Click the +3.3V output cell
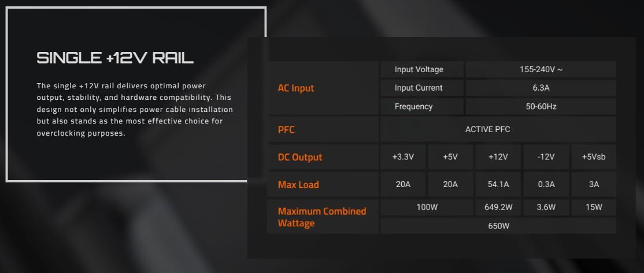Image resolution: width=644 pixels, height=273 pixels. click(x=403, y=157)
